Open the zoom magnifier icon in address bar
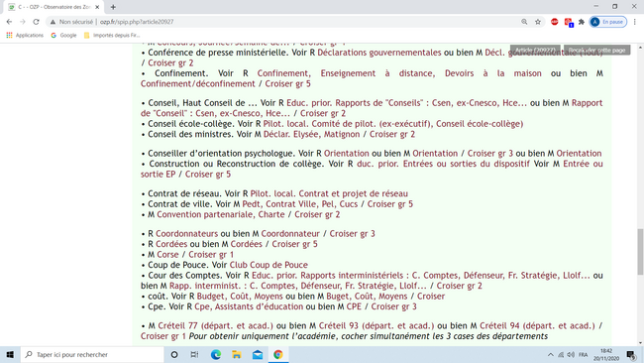644x363 pixels. 524,22
